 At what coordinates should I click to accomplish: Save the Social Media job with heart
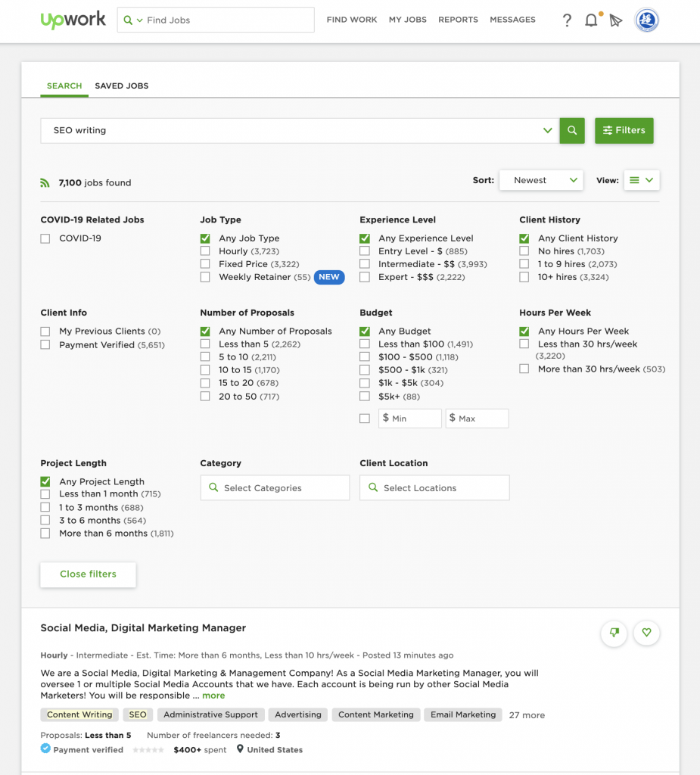point(646,633)
